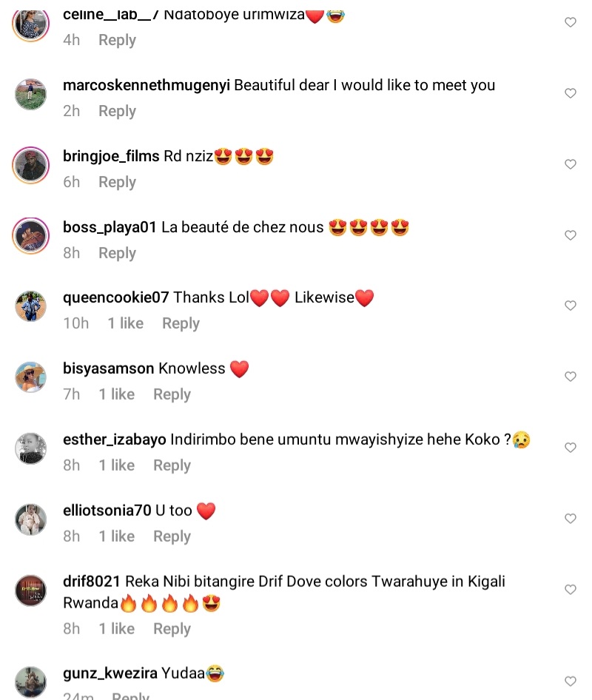
Task: Open queencookie07's profile avatar
Action: point(31,306)
